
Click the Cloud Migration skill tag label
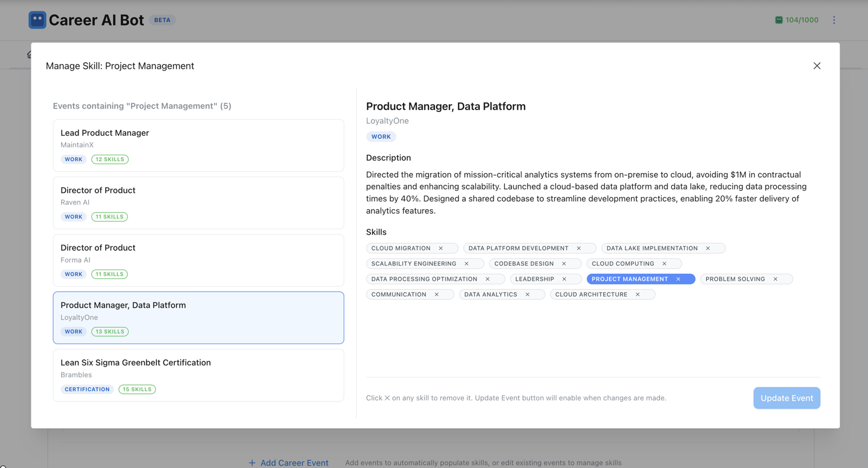(401, 248)
